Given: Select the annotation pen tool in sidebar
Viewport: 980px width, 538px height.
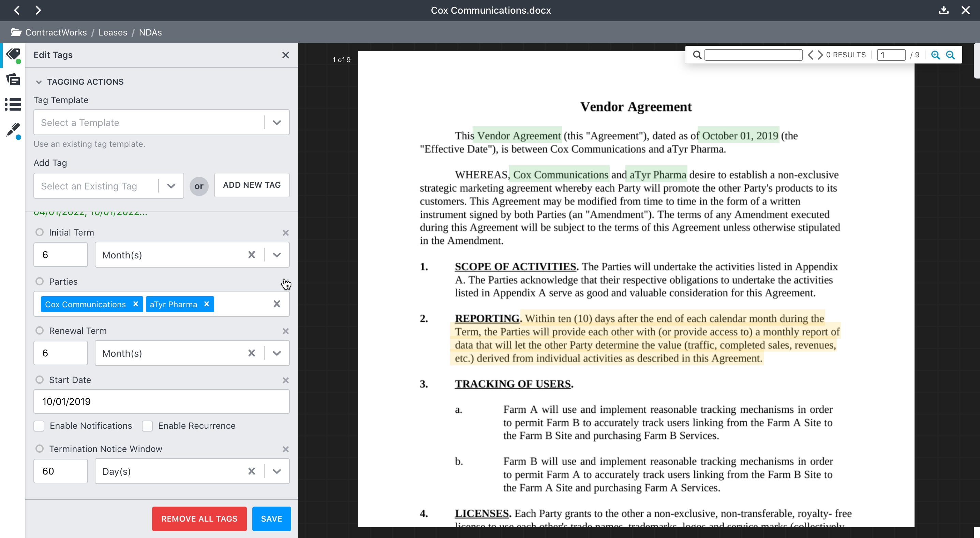Looking at the screenshot, I should coord(13,129).
